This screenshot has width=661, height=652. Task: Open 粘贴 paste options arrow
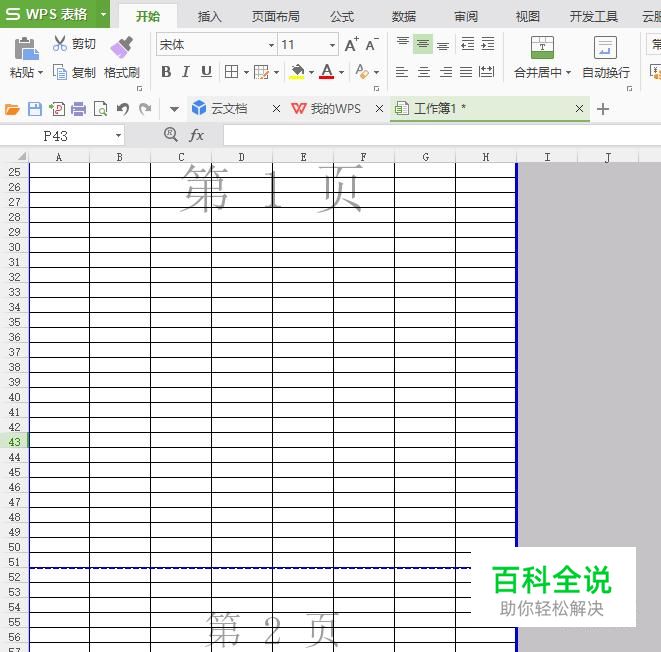click(40, 73)
